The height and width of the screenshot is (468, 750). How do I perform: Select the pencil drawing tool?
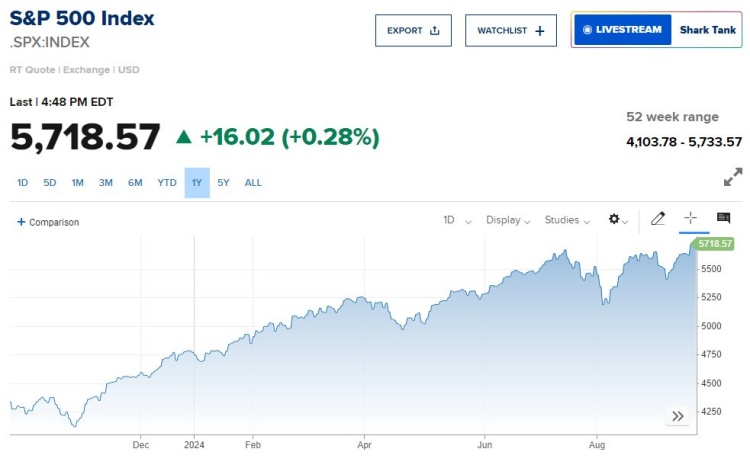pyautogui.click(x=657, y=219)
